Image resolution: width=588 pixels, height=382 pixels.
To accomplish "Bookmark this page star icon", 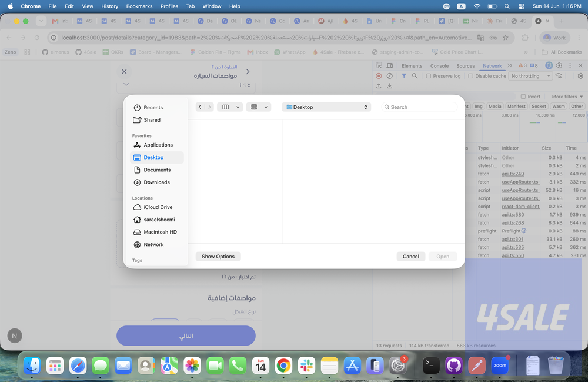I will pyautogui.click(x=506, y=38).
